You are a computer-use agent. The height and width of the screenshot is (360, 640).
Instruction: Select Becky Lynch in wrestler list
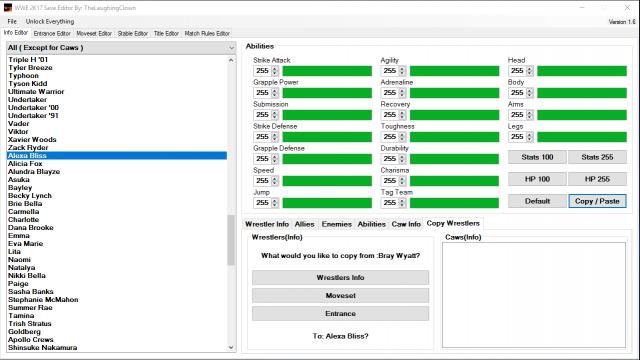pos(117,196)
